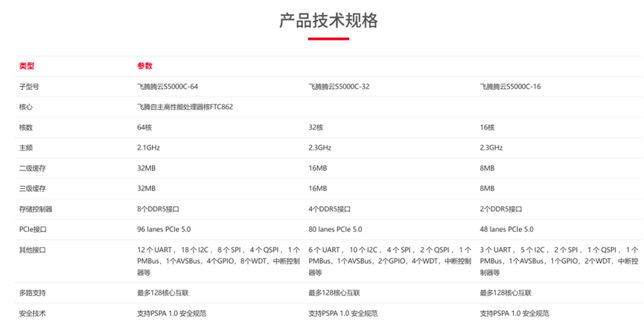
Task: Select 32MB in the 三级缓存 row
Action: point(146,189)
